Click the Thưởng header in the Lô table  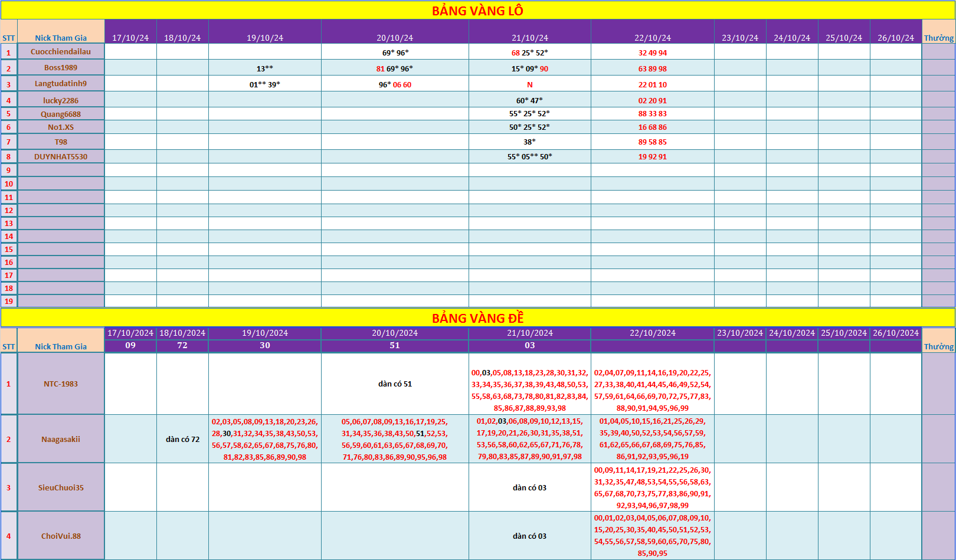[x=938, y=38]
